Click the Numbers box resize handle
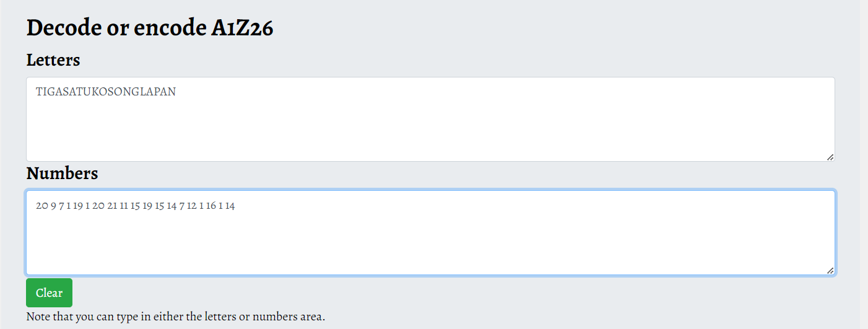The image size is (868, 329). coord(830,270)
